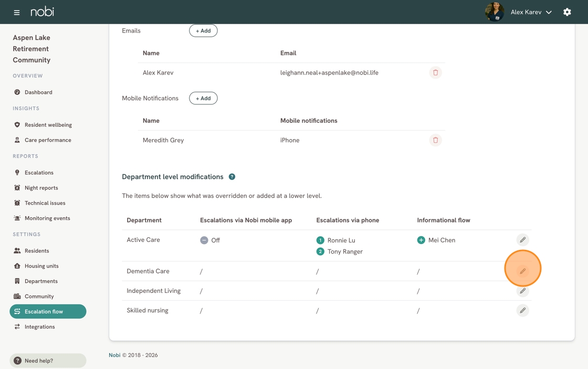Click the Off status icon for Active Care
The width and height of the screenshot is (588, 369).
point(204,240)
